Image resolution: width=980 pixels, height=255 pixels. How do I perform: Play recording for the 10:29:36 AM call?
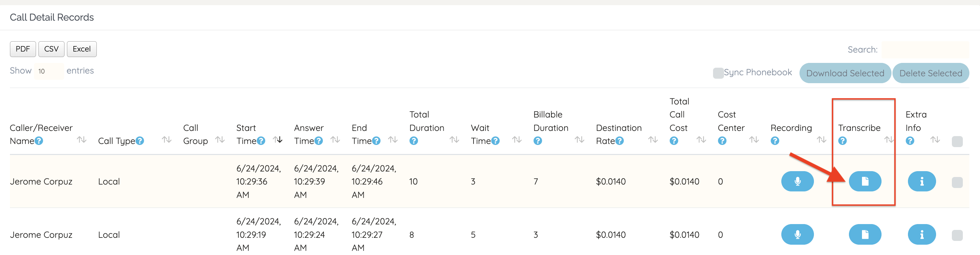[797, 181]
